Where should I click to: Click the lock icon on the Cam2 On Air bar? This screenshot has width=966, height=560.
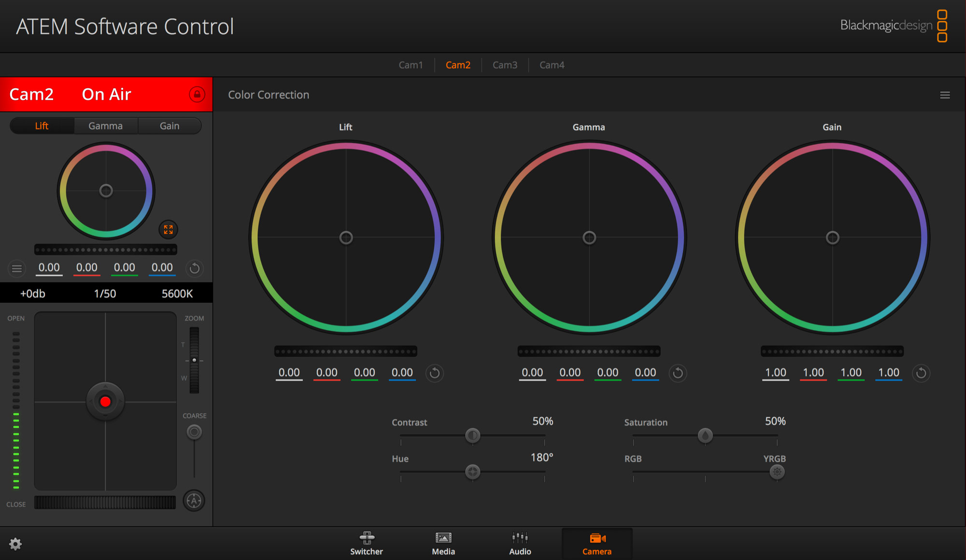pos(198,94)
